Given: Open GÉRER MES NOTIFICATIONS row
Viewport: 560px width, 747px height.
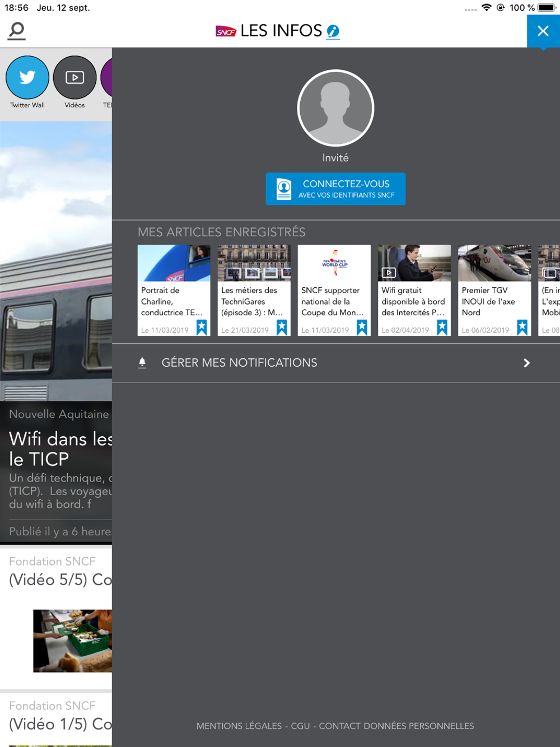Looking at the screenshot, I should point(336,363).
